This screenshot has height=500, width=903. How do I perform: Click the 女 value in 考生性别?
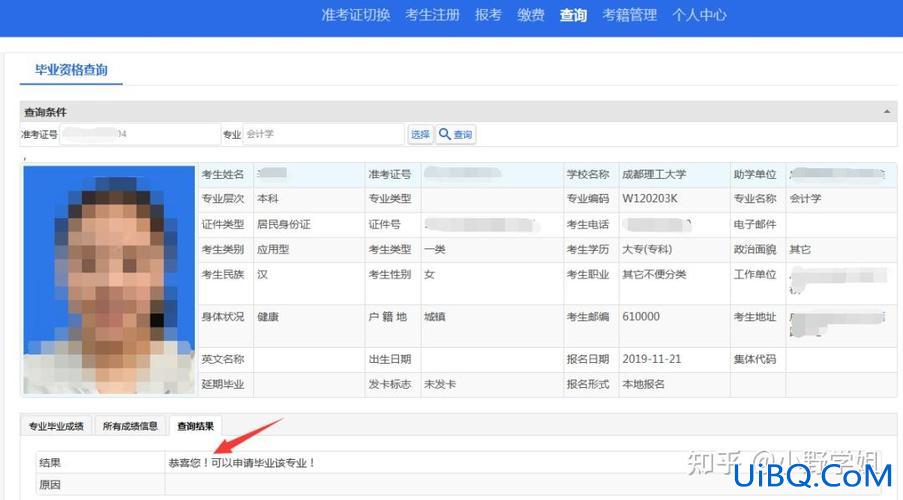click(430, 274)
